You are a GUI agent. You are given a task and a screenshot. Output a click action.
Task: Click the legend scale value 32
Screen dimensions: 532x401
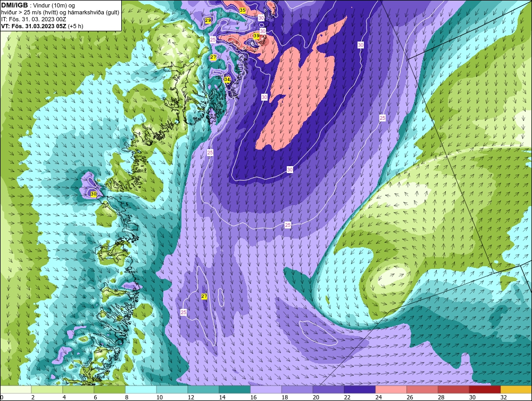tap(503, 397)
